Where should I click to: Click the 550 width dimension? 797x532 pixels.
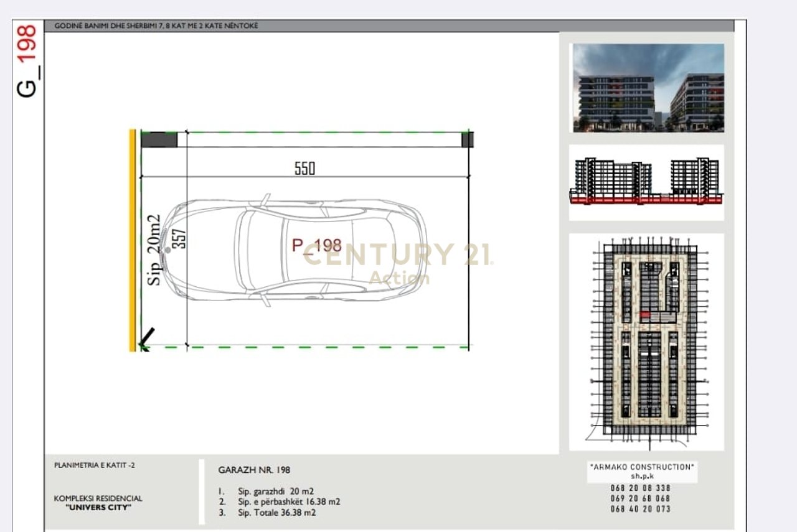[x=304, y=169]
